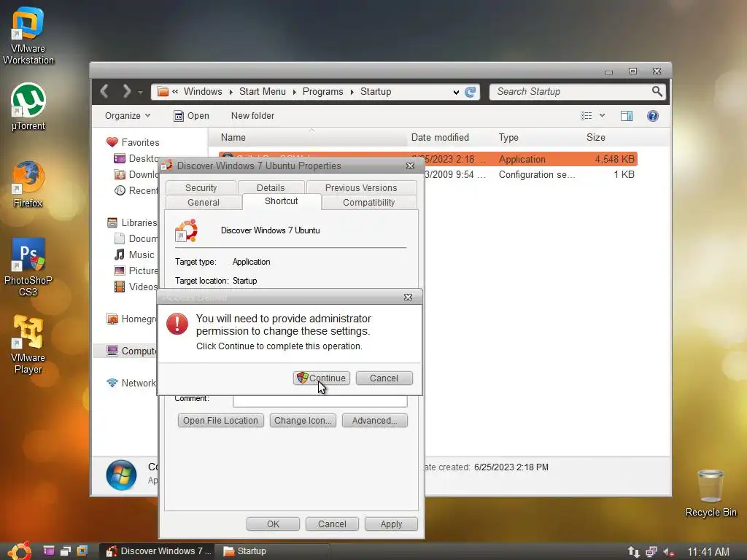Click the muted volume tray icon
Viewport: 747px width, 560px height.
click(668, 552)
